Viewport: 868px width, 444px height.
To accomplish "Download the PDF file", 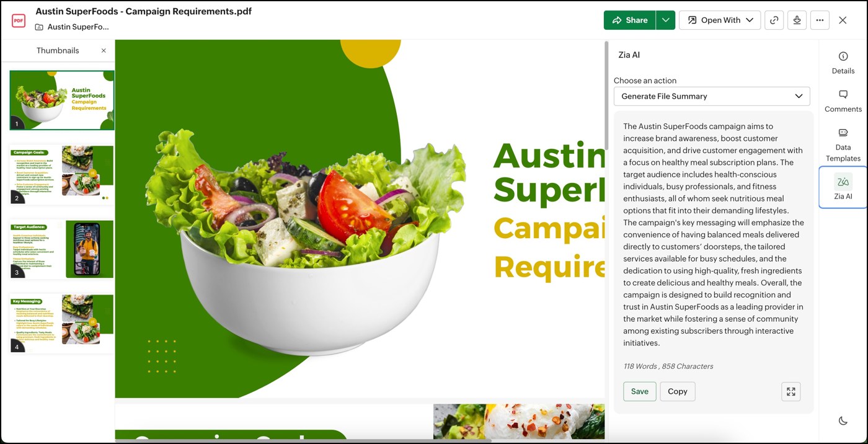I will (x=797, y=20).
